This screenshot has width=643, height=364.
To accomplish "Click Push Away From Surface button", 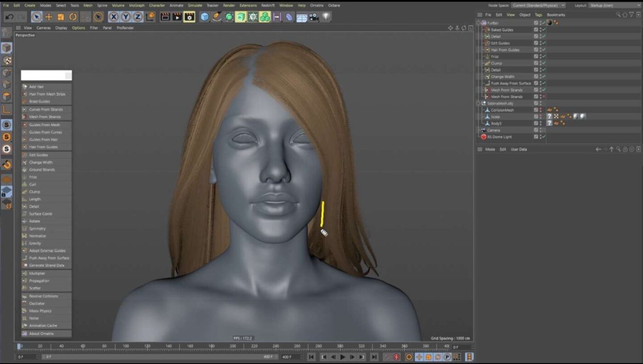I will 46,258.
